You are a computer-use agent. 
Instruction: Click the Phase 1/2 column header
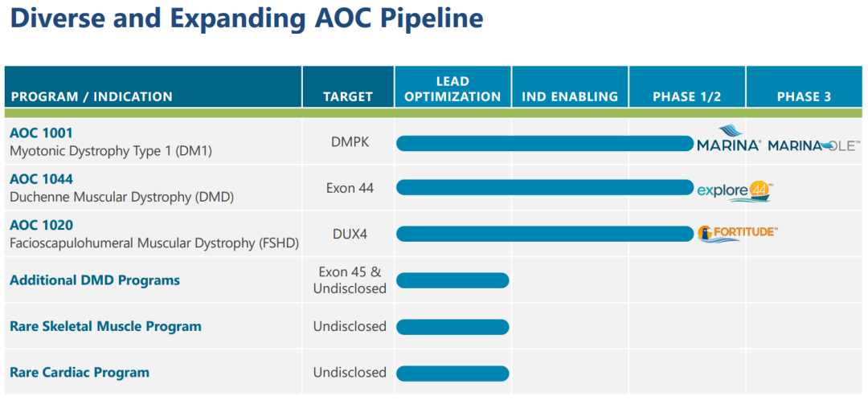pyautogui.click(x=686, y=96)
